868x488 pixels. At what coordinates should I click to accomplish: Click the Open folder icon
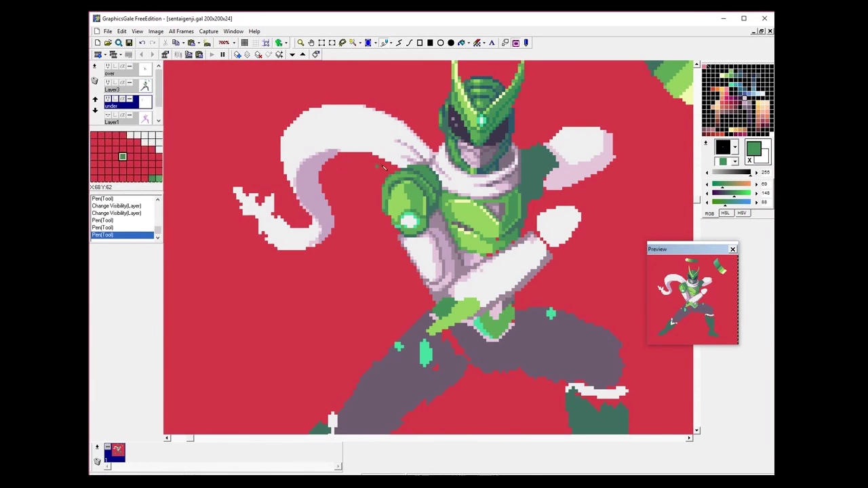[108, 43]
